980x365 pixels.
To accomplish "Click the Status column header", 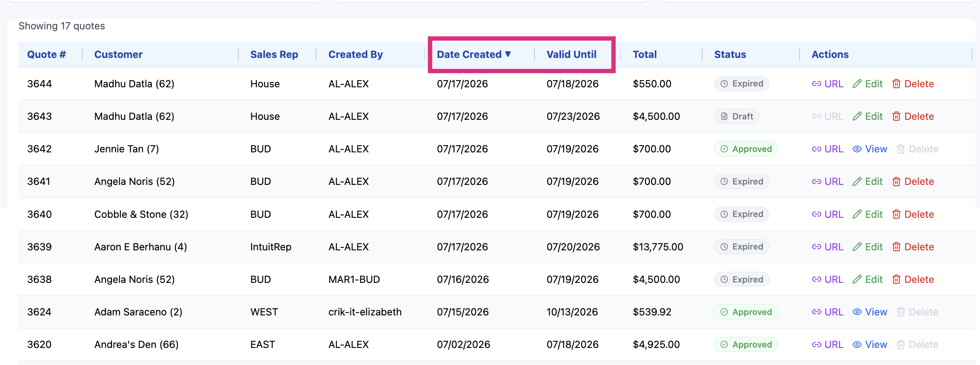I will (730, 54).
